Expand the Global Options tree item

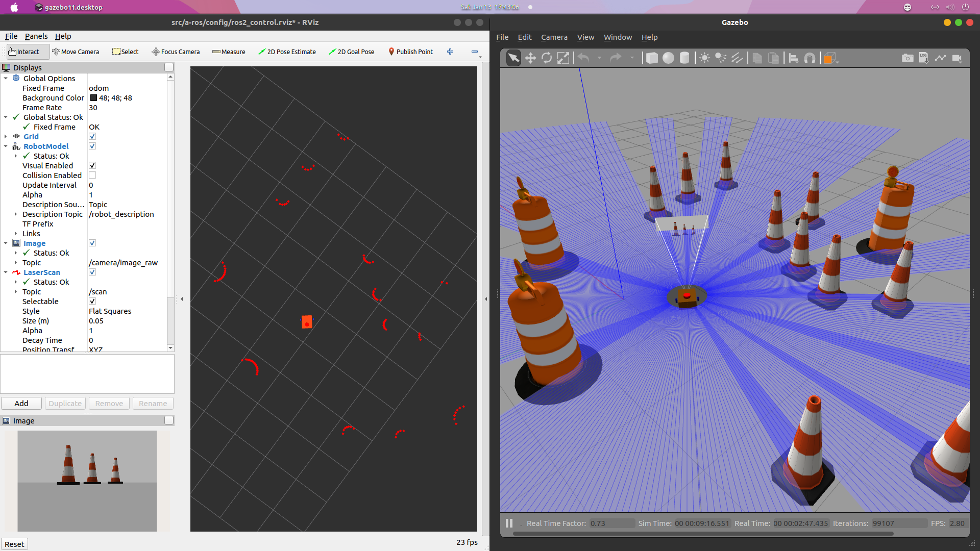click(6, 78)
